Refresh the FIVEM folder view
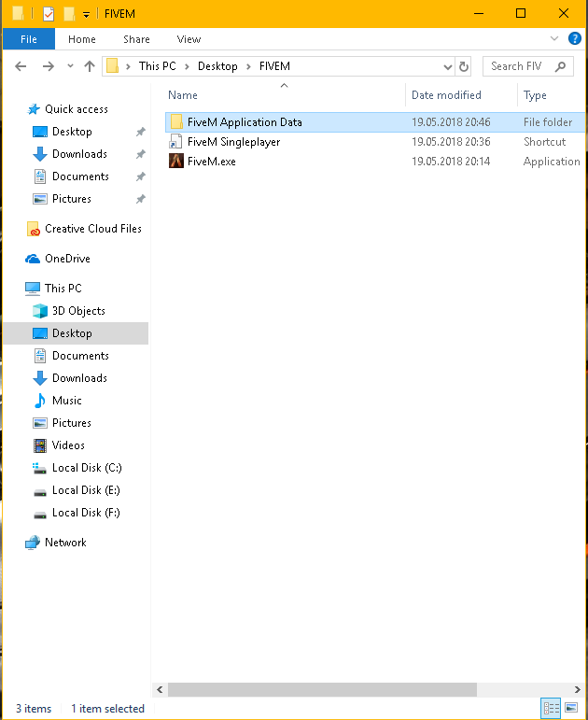This screenshot has height=720, width=588. [x=464, y=67]
